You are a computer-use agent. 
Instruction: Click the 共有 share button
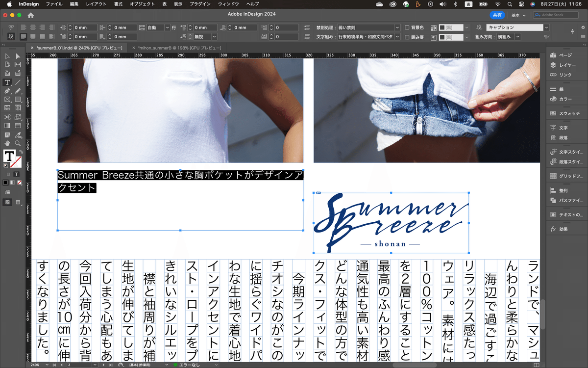(497, 15)
